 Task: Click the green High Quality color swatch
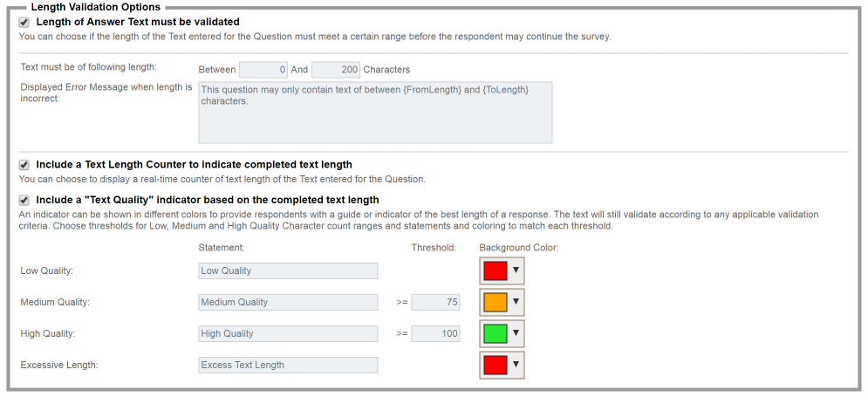[495, 333]
